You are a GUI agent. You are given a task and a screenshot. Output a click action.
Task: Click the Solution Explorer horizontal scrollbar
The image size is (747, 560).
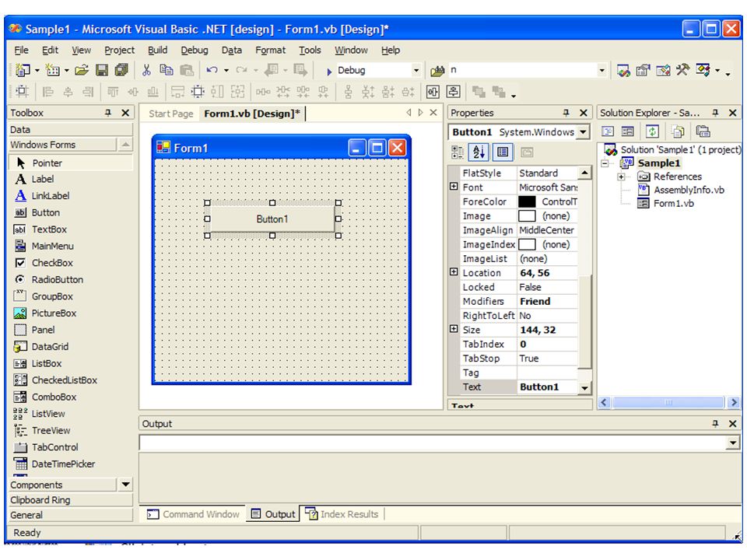tap(669, 403)
